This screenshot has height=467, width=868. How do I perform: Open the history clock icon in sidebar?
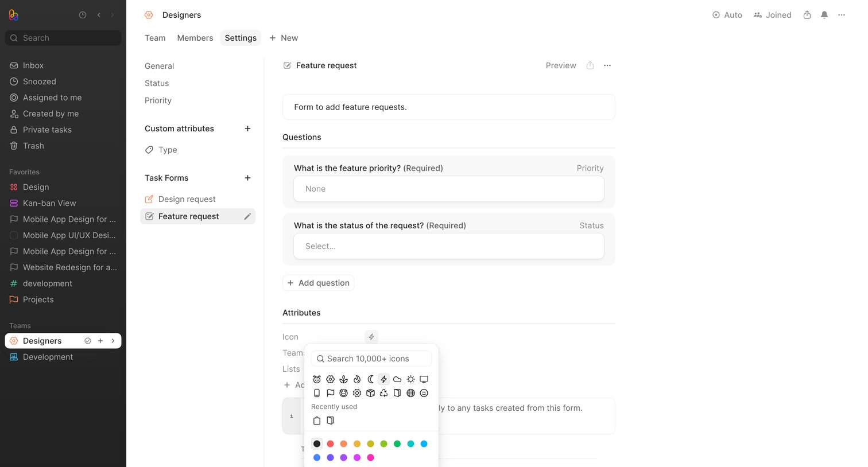point(83,15)
